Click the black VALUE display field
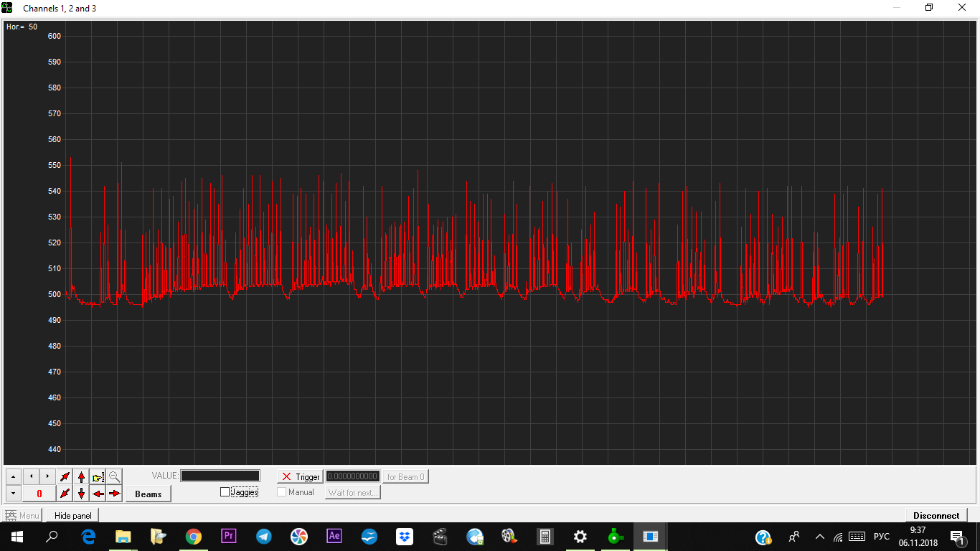Viewport: 980px width, 551px height. pyautogui.click(x=220, y=476)
